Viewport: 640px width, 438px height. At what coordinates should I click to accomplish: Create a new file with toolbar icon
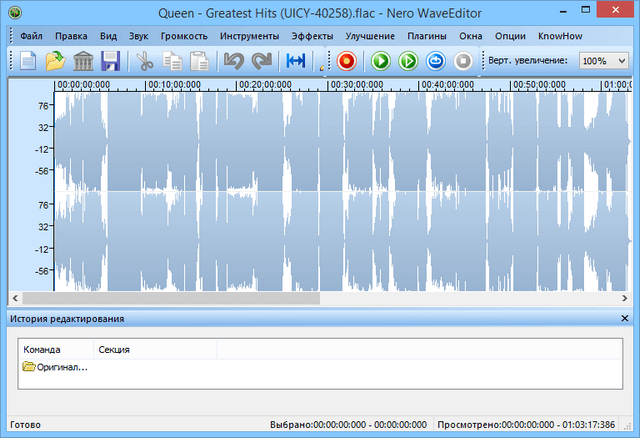28,61
